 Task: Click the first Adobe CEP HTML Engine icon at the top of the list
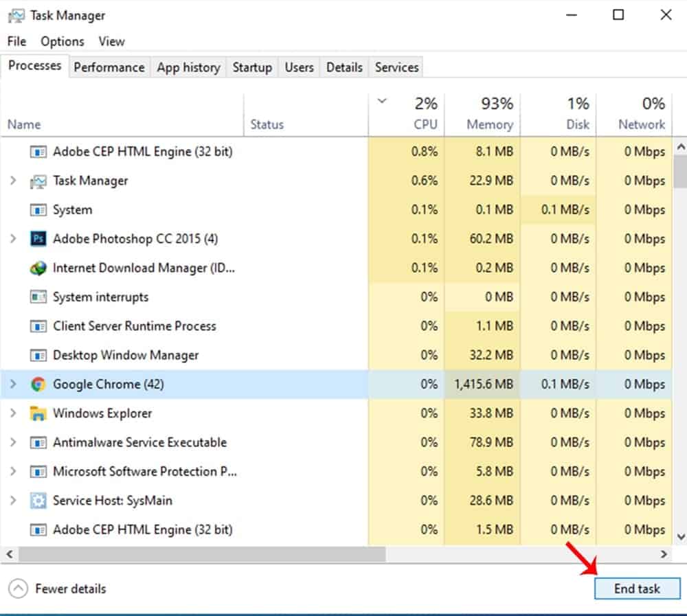(38, 152)
